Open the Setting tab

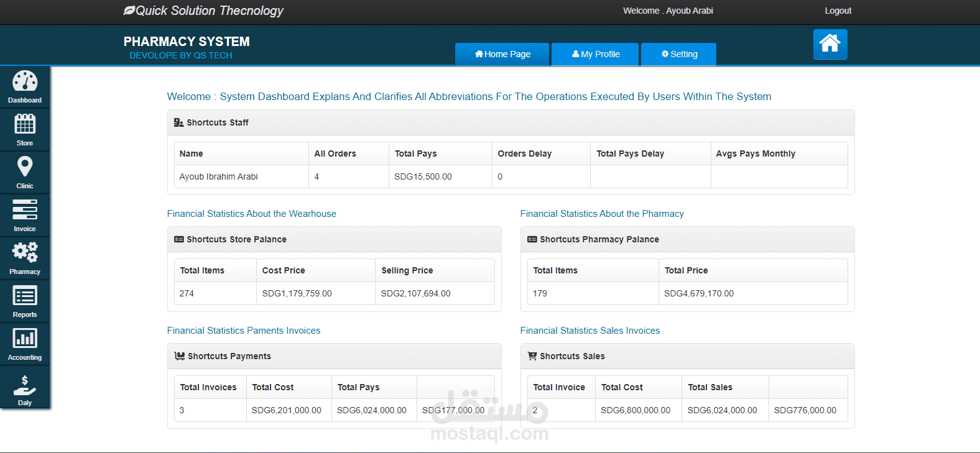click(x=679, y=54)
